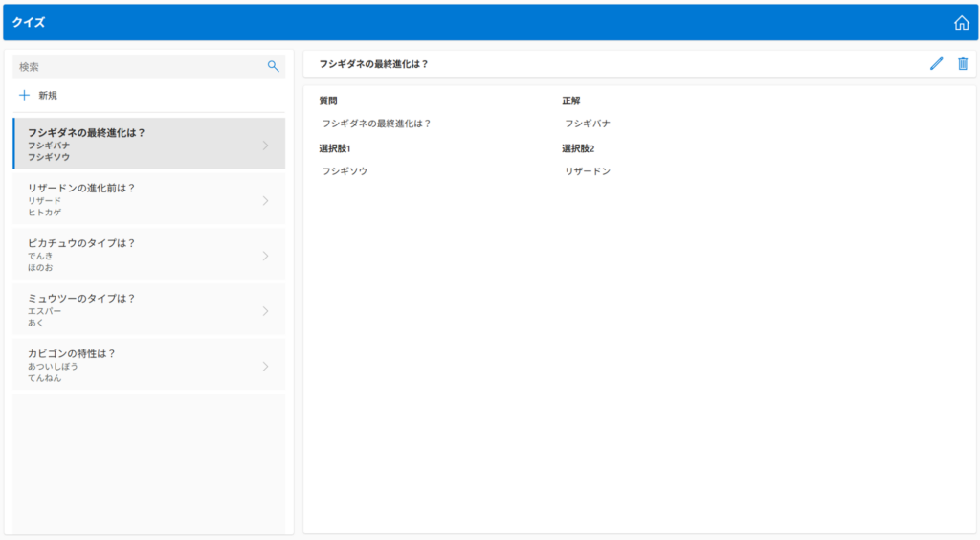The width and height of the screenshot is (980, 540).
Task: Click the 質問 label
Action: click(328, 101)
